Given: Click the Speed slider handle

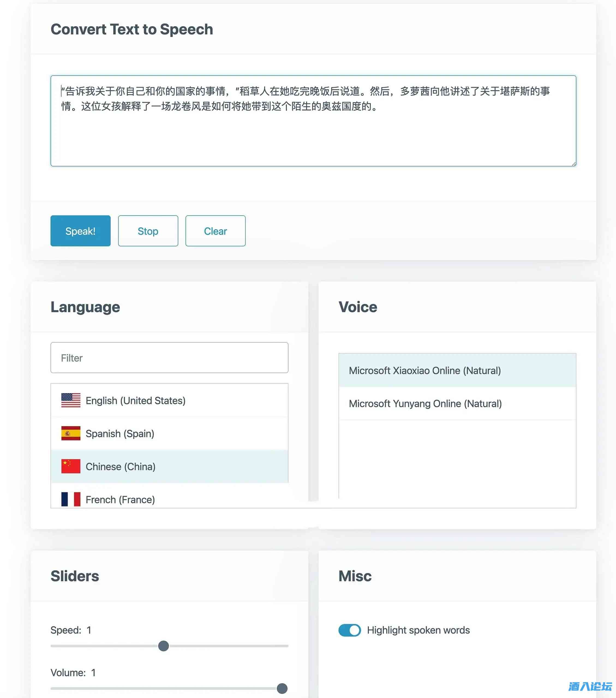Looking at the screenshot, I should (x=164, y=646).
